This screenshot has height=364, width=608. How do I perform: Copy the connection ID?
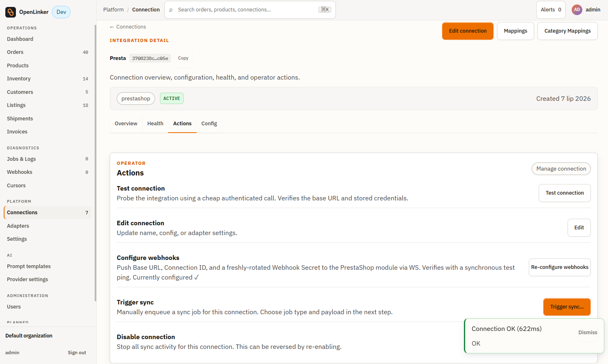point(183,58)
